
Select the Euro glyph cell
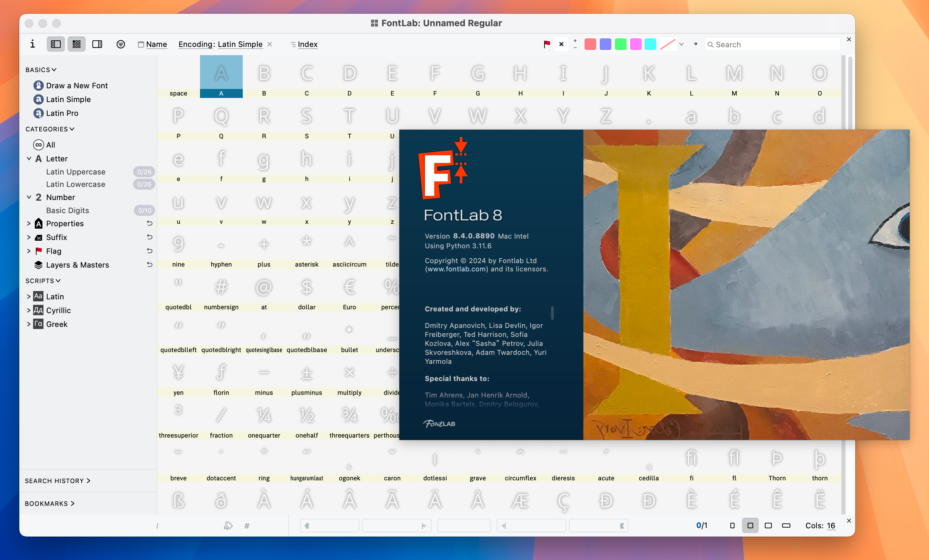click(x=350, y=291)
